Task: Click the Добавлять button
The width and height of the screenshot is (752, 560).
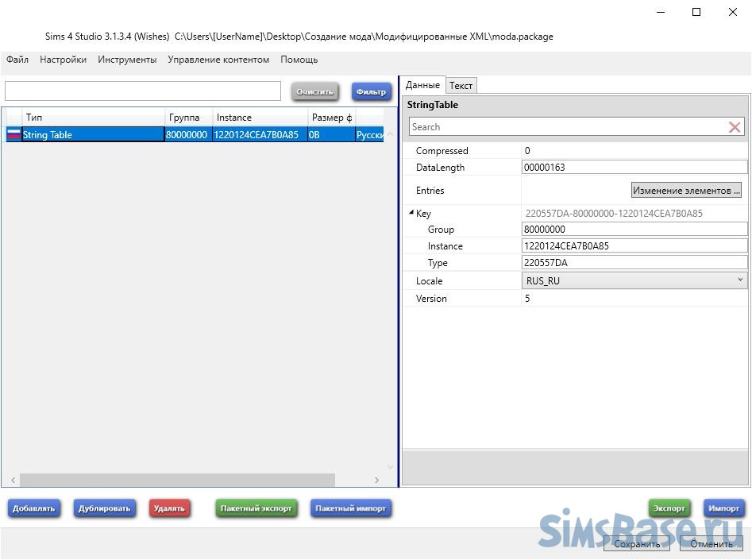Action: click(34, 508)
